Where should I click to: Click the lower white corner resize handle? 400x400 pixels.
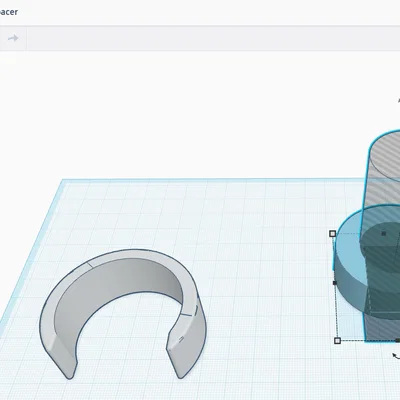(337, 340)
